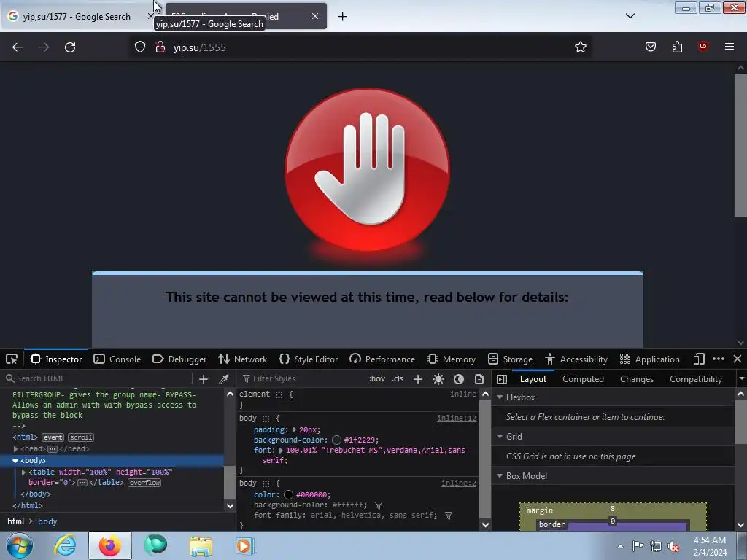Viewport: 747px width, 560px height.
Task: Expand the head element node
Action: point(15,449)
